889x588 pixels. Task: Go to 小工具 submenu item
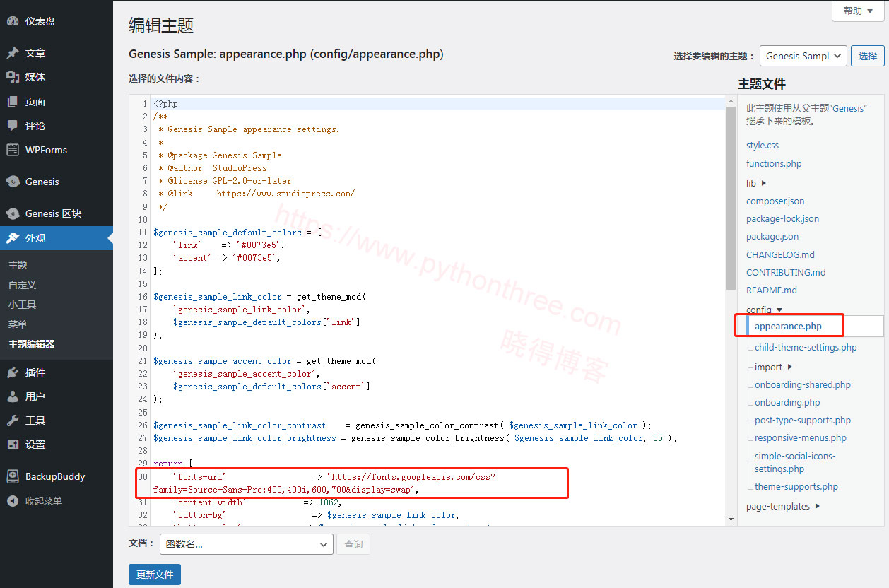click(x=22, y=305)
